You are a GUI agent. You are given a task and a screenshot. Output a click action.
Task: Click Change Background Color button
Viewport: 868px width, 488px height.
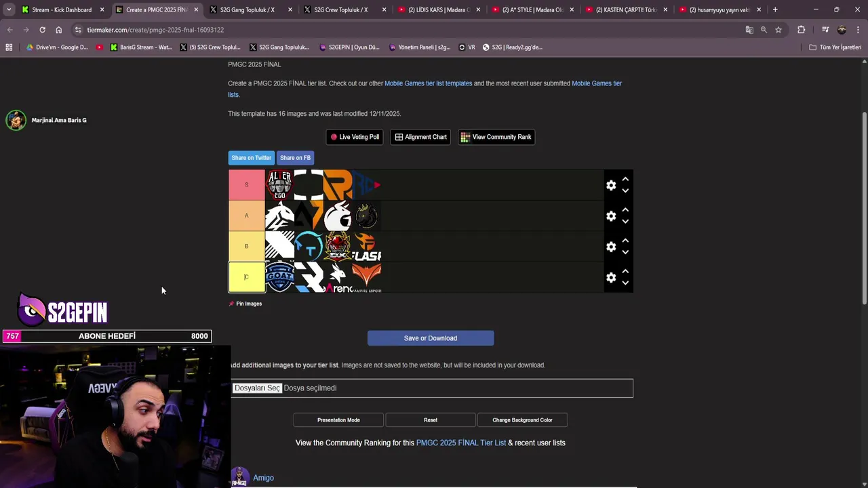pyautogui.click(x=522, y=420)
